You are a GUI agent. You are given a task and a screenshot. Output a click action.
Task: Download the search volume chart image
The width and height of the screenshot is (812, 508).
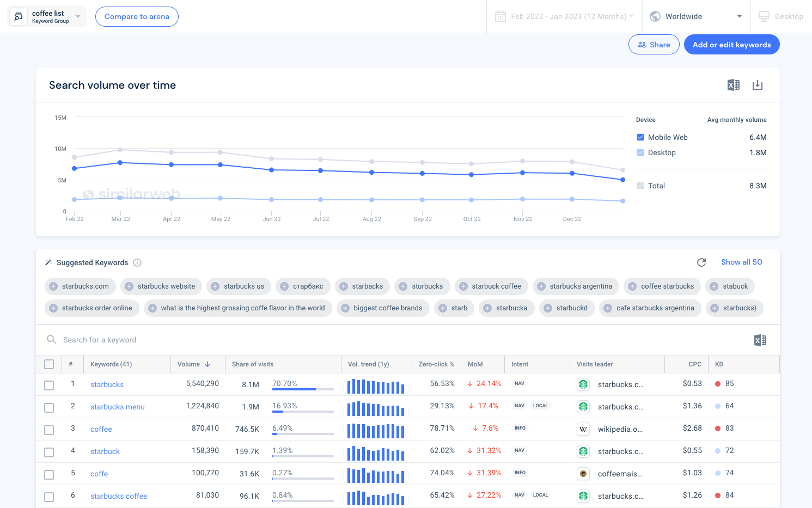pos(757,85)
